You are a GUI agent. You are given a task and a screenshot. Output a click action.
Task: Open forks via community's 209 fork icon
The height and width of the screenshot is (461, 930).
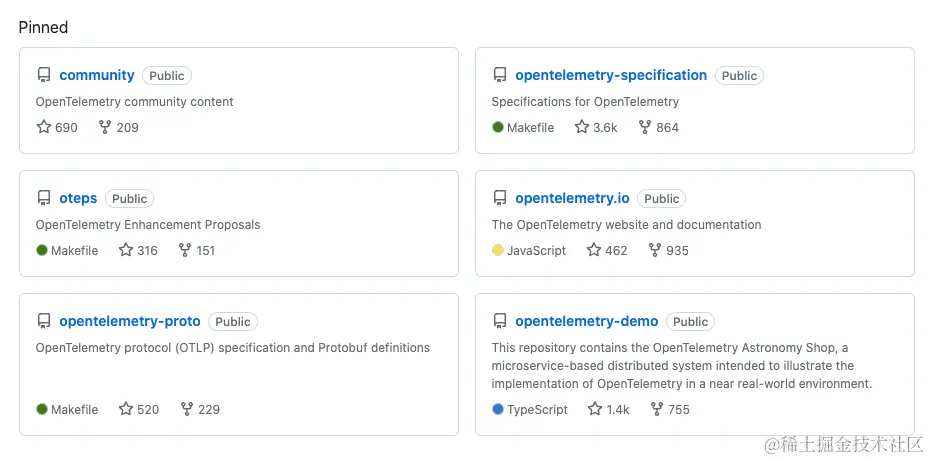(x=105, y=127)
